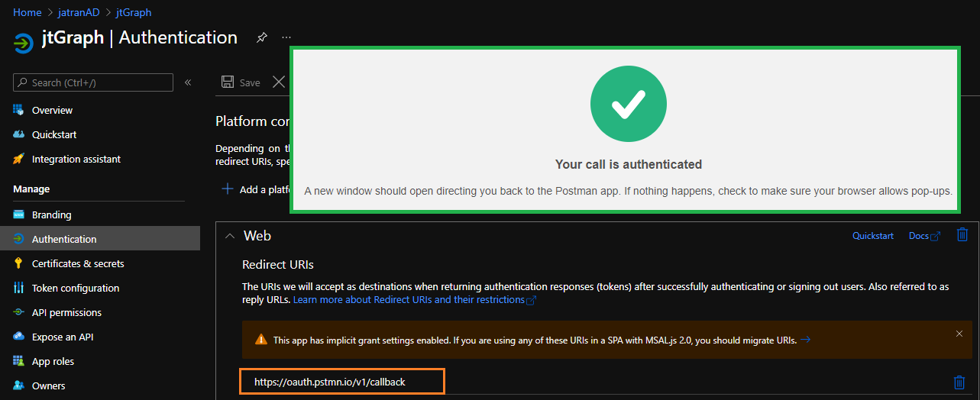Open the more options ellipsis menu
980x400 pixels.
pos(286,37)
